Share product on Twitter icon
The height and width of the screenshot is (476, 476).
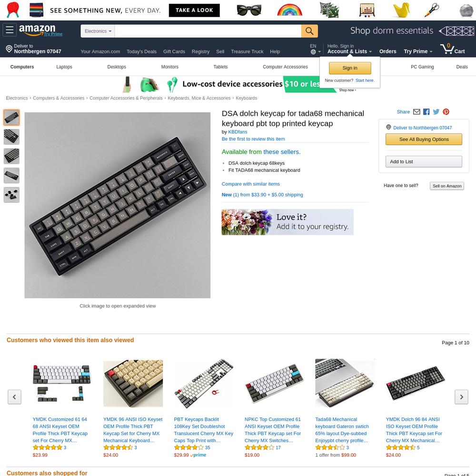click(x=436, y=112)
